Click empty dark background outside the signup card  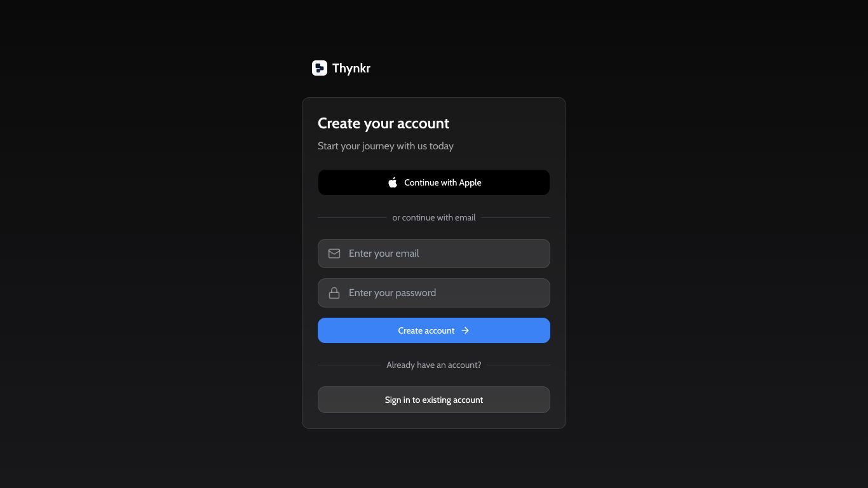pos(127,254)
